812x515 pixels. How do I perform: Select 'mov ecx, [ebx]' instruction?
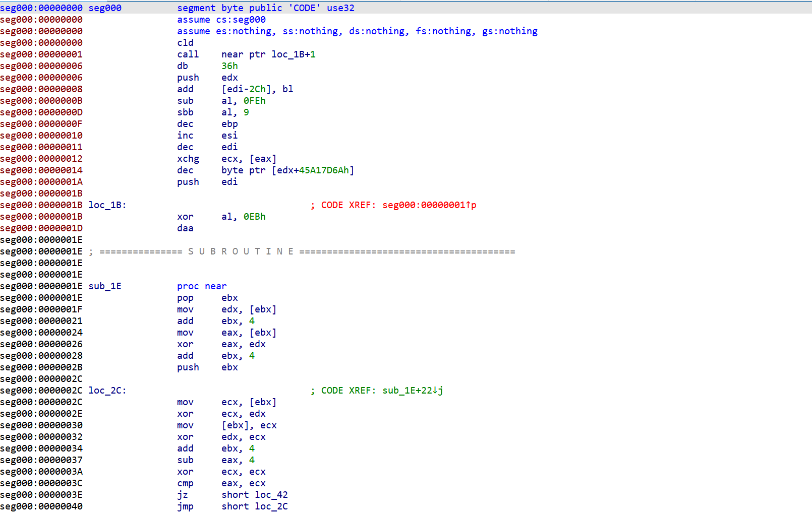(227, 402)
